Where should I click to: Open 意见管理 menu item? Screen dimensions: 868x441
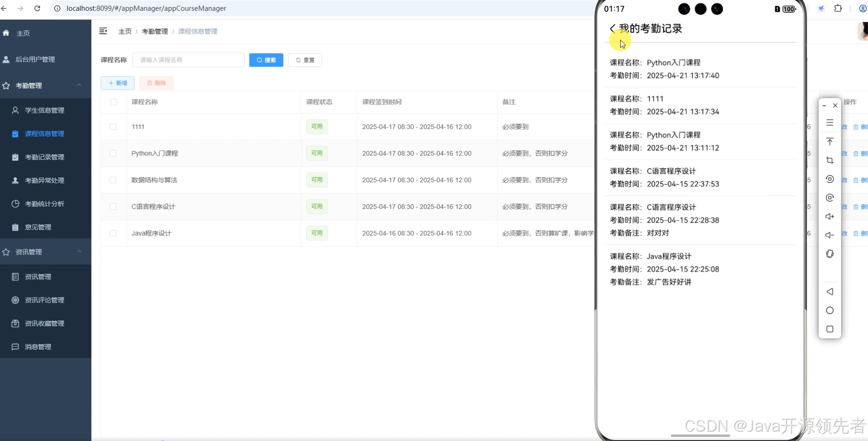(46, 227)
